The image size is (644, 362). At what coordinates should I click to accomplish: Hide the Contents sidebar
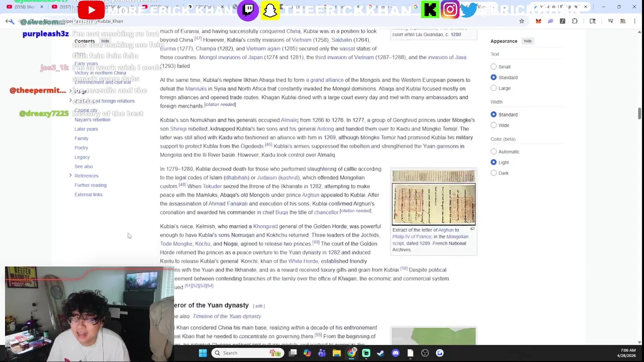(x=105, y=41)
